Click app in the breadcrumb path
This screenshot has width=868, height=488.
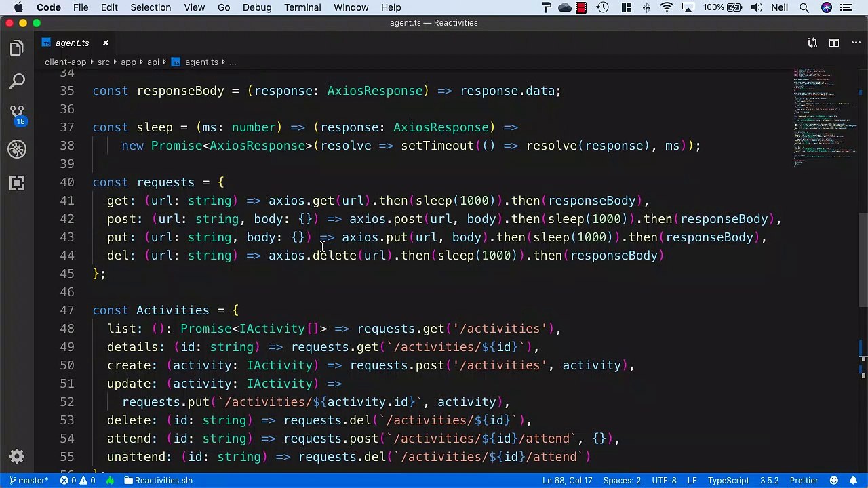(x=128, y=62)
